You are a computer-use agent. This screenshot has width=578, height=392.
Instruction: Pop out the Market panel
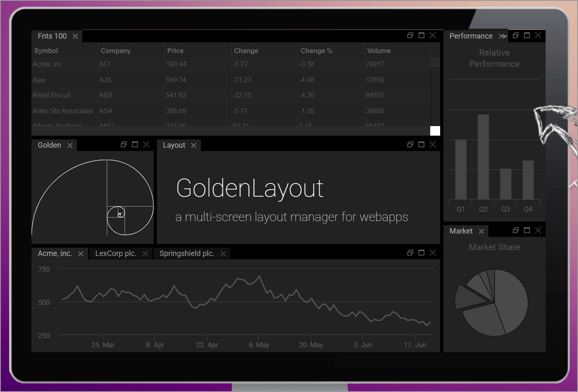pyautogui.click(x=516, y=230)
